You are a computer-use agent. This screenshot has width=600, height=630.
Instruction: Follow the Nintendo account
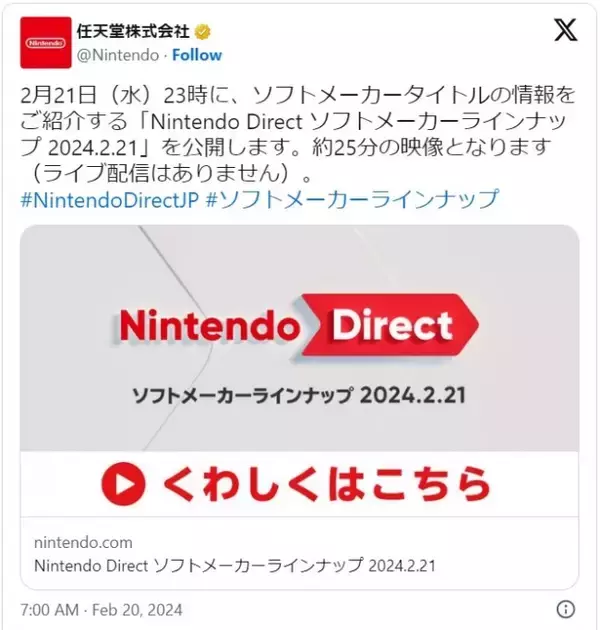point(197,55)
